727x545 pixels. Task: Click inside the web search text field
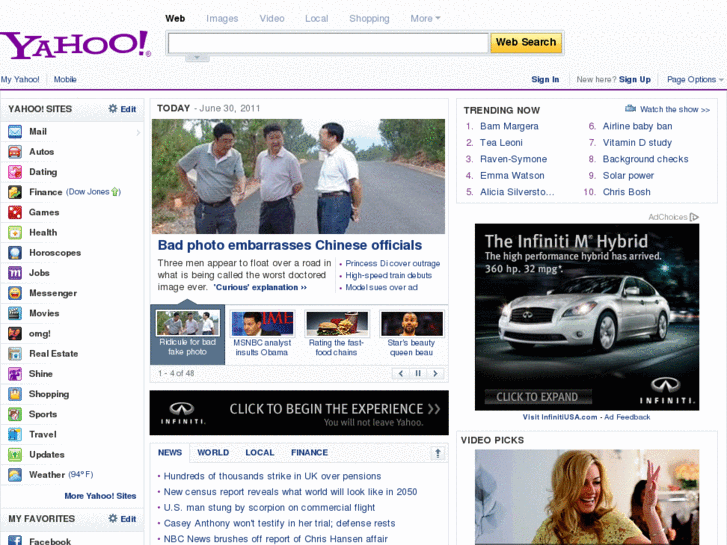328,43
